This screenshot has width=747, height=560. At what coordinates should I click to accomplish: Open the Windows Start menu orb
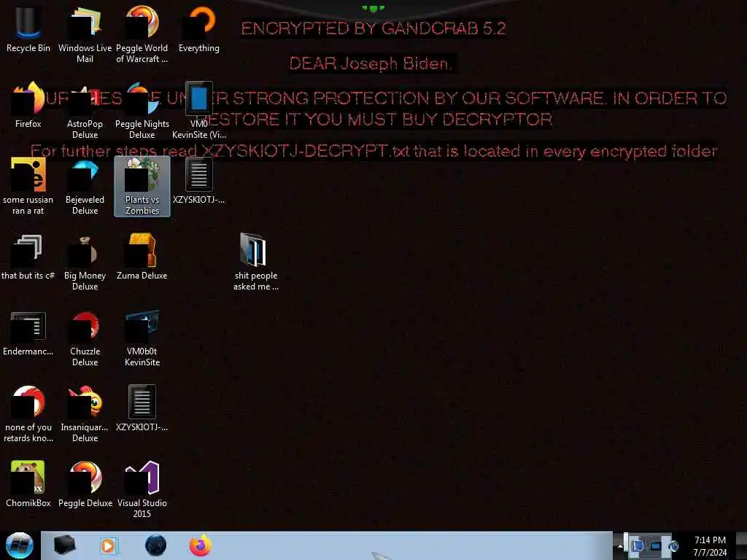(x=20, y=545)
